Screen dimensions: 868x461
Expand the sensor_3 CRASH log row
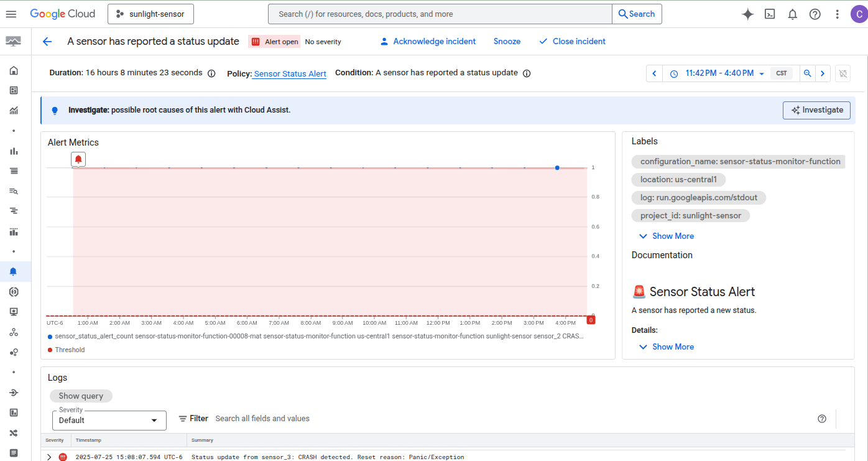click(49, 457)
